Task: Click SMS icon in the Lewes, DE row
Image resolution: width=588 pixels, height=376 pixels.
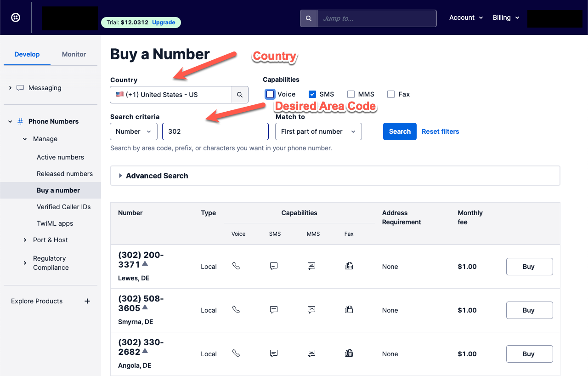Action: pyautogui.click(x=274, y=266)
